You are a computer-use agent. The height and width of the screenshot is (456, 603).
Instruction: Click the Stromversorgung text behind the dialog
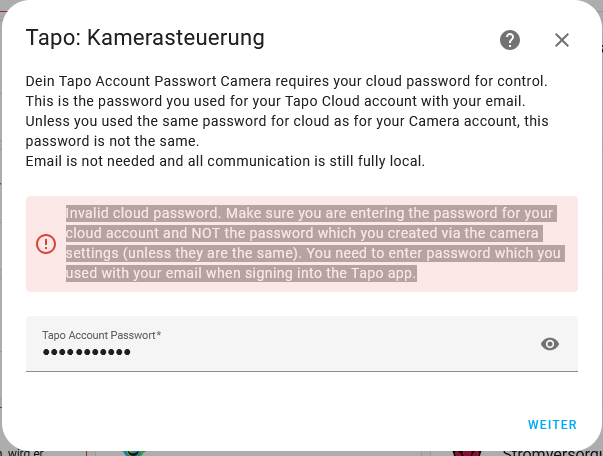[545, 450]
